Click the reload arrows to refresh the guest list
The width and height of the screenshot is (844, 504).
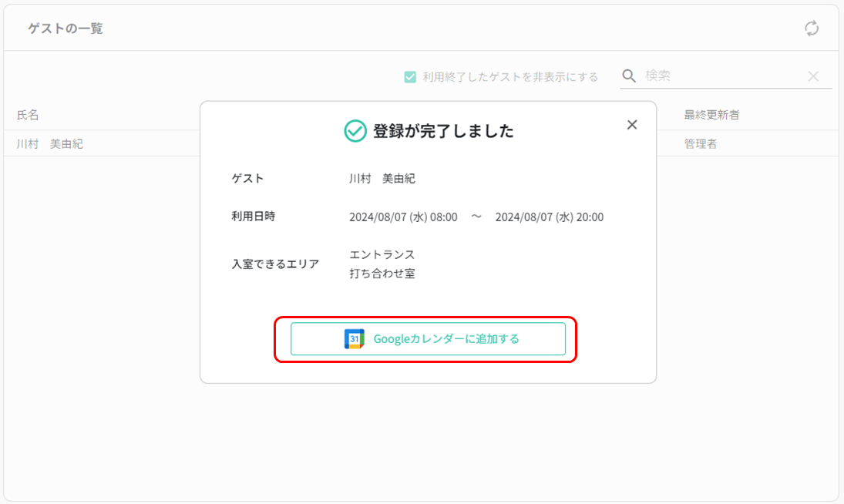pyautogui.click(x=812, y=29)
